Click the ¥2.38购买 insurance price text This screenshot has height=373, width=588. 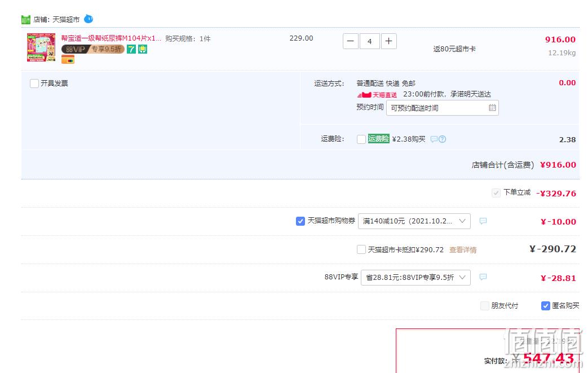coord(409,139)
